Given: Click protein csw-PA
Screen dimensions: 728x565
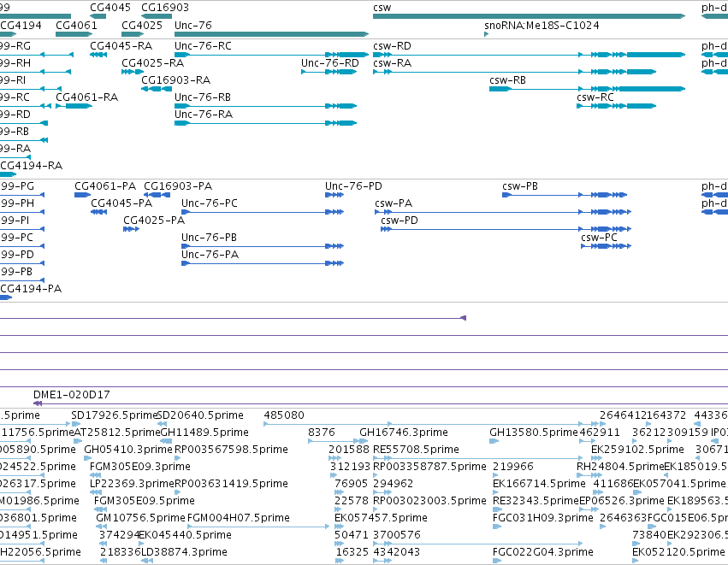Looking at the screenshot, I should pyautogui.click(x=503, y=212).
